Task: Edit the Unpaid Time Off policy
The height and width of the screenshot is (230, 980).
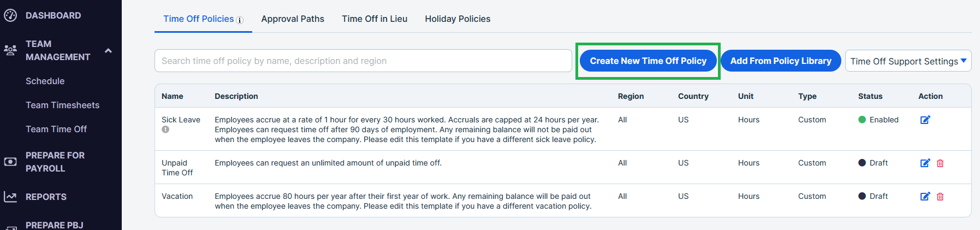Action: click(925, 163)
